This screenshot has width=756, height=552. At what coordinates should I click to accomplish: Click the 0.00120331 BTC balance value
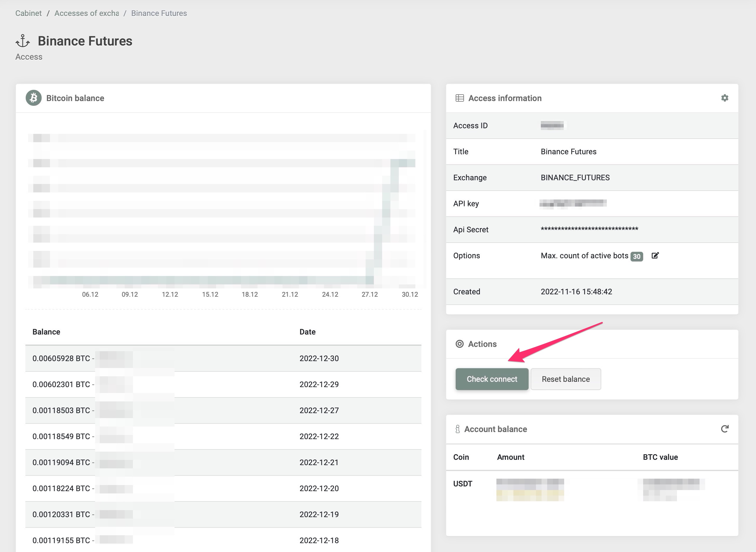click(x=61, y=514)
